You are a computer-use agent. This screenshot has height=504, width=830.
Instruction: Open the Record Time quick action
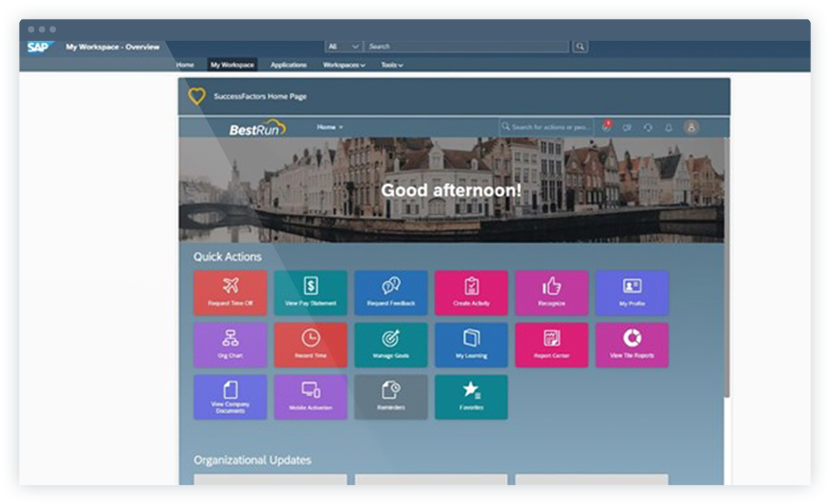click(x=311, y=344)
